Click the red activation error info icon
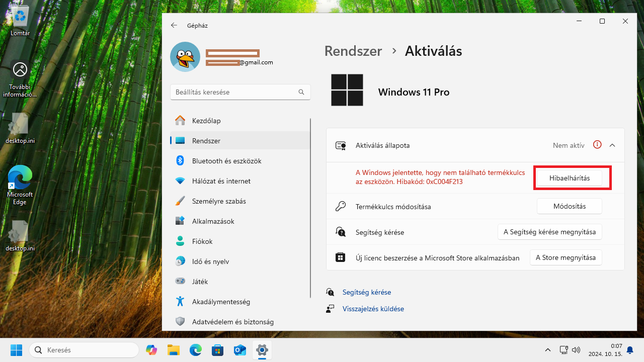 point(597,145)
